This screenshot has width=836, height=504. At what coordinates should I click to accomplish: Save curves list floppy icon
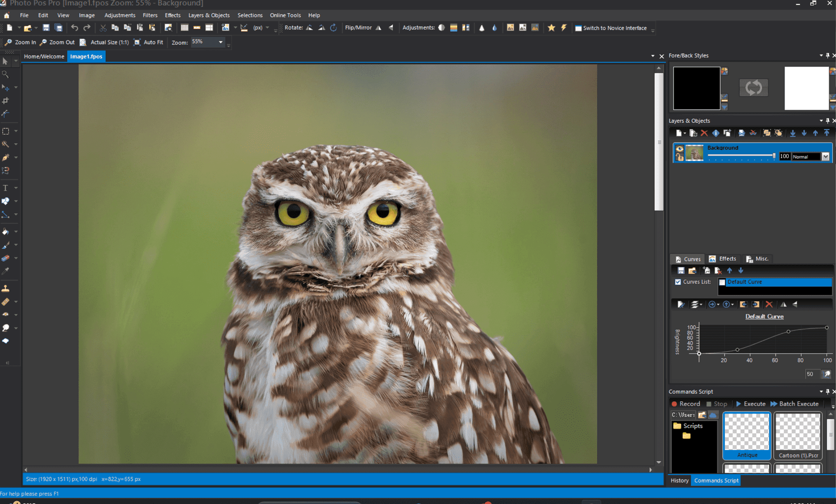681,270
